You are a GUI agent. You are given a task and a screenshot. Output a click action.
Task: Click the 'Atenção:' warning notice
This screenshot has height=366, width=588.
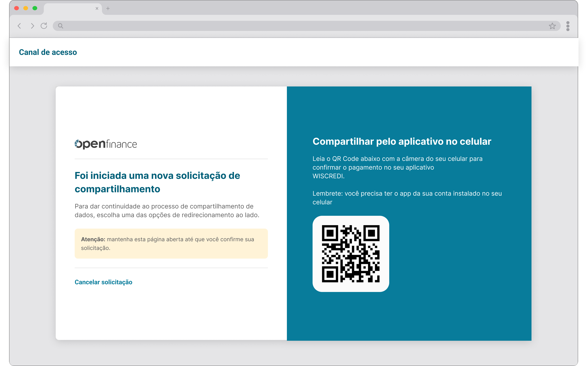point(171,244)
